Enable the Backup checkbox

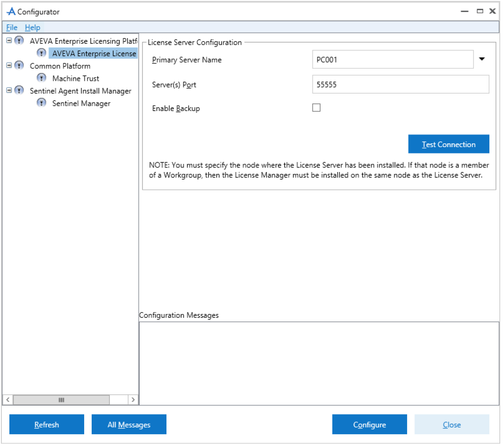[x=317, y=108]
